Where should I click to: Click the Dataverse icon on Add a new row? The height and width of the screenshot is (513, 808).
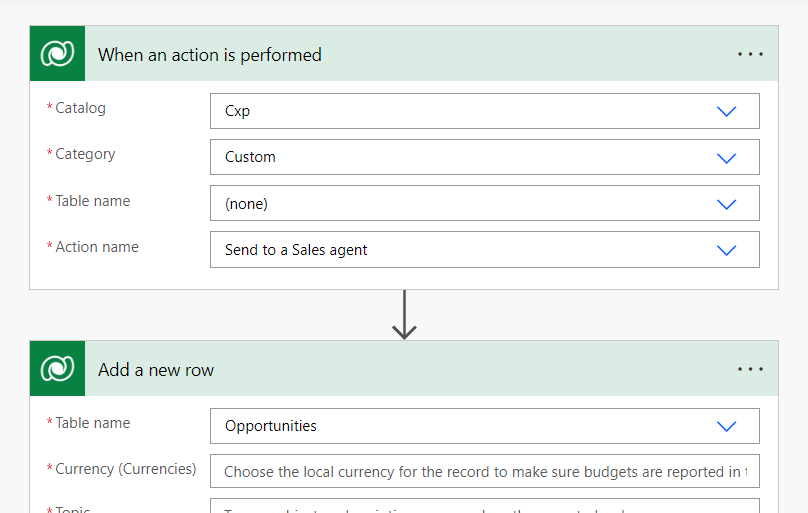(x=57, y=369)
